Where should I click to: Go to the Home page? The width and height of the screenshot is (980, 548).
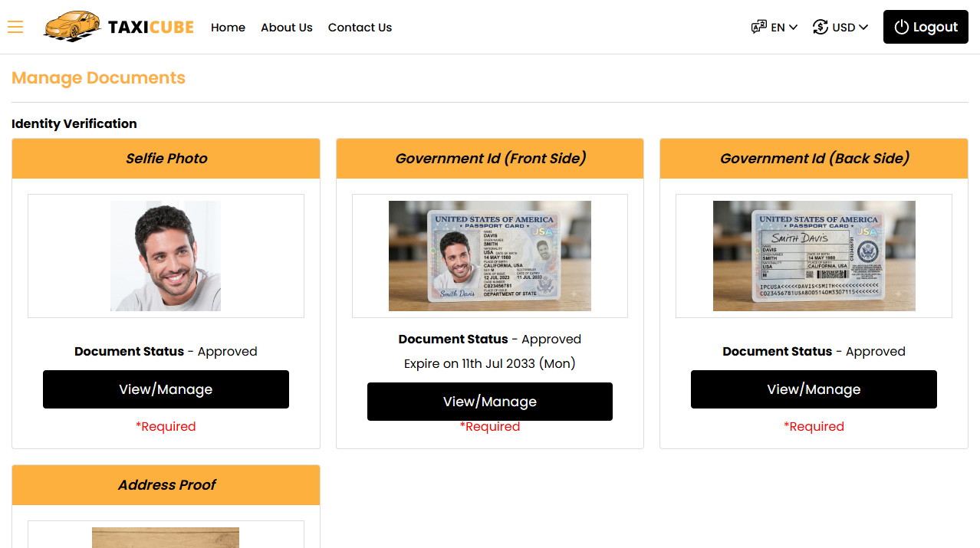(x=228, y=28)
